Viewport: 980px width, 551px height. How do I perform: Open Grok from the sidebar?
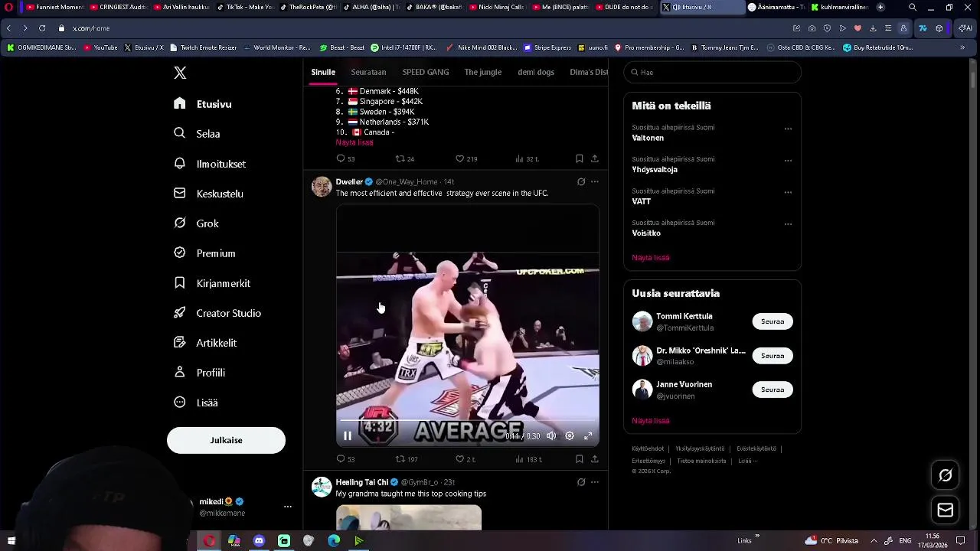click(196, 223)
